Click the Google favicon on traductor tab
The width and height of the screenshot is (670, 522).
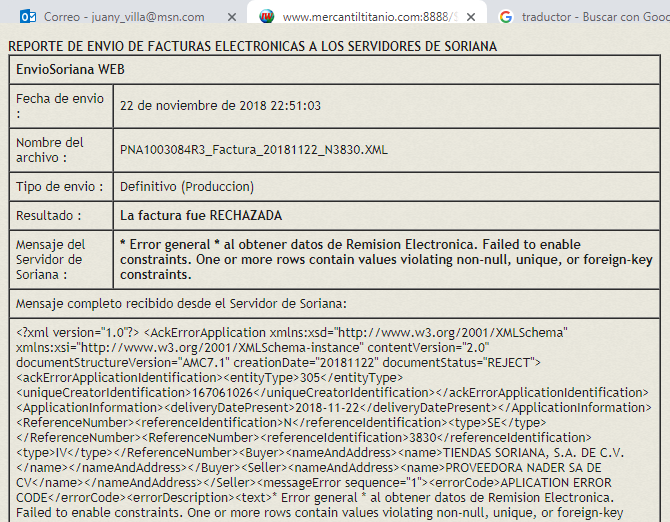click(506, 17)
